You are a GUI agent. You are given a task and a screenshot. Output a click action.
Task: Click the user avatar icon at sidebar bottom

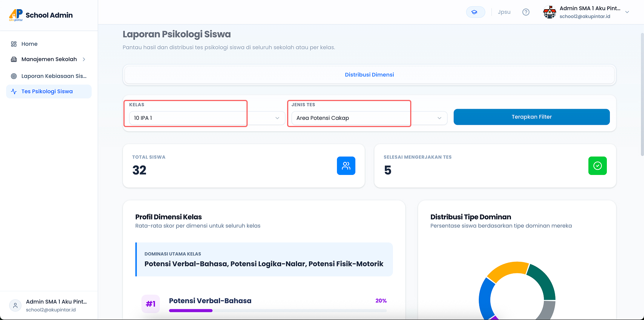coord(15,305)
